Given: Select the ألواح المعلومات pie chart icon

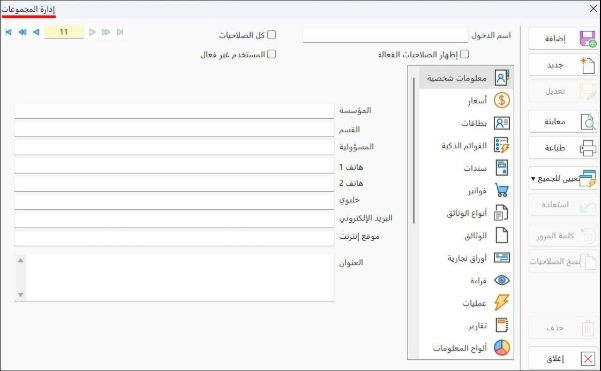Looking at the screenshot, I should point(501,348).
